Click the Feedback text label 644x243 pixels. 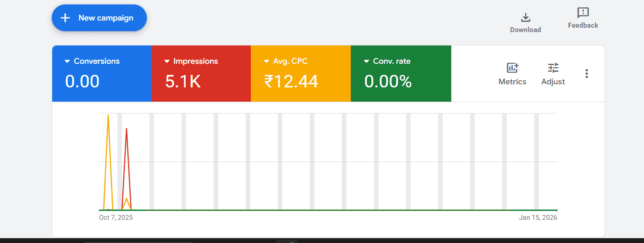(583, 25)
